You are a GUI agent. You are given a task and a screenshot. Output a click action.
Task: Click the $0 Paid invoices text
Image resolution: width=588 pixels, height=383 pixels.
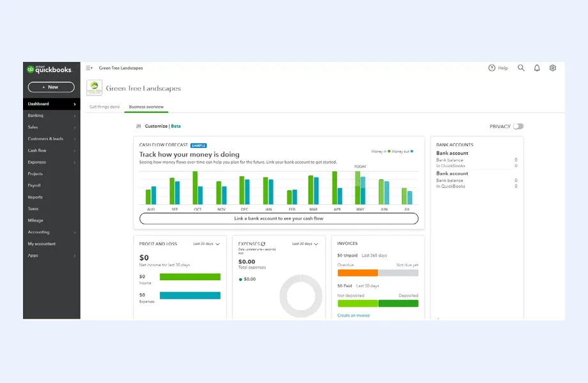click(x=344, y=286)
